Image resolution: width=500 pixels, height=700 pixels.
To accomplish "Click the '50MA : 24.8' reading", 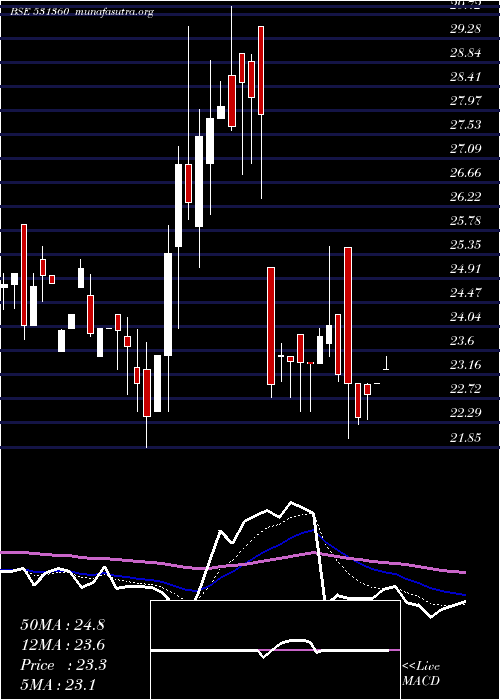I will point(62,625).
